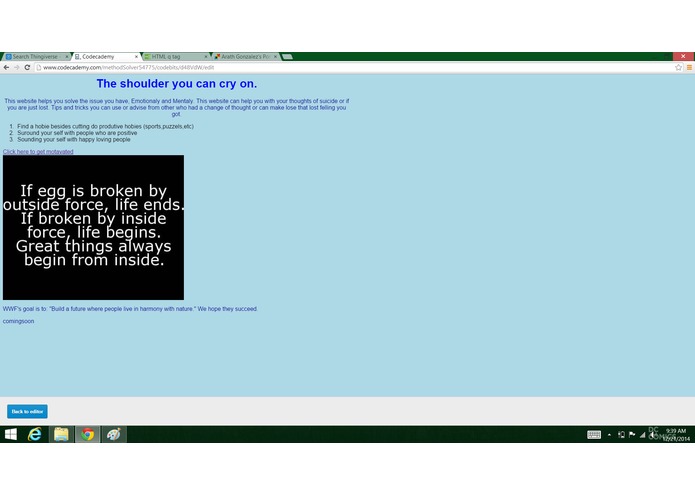The image size is (695, 494).
Task: Launch Internet Explorer from the taskbar
Action: [35, 434]
